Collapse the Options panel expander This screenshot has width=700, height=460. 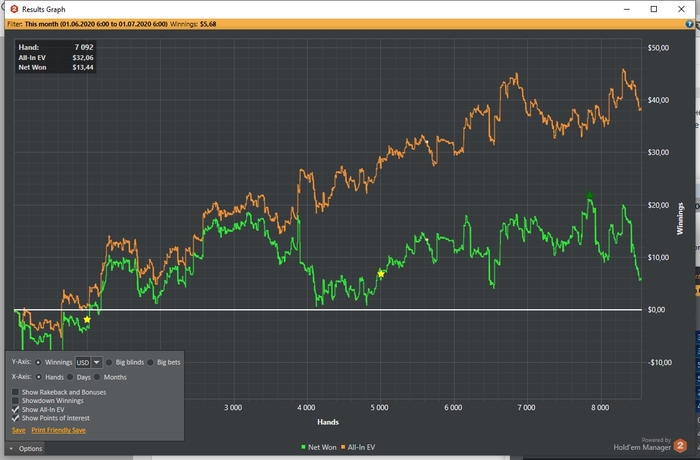pyautogui.click(x=11, y=448)
